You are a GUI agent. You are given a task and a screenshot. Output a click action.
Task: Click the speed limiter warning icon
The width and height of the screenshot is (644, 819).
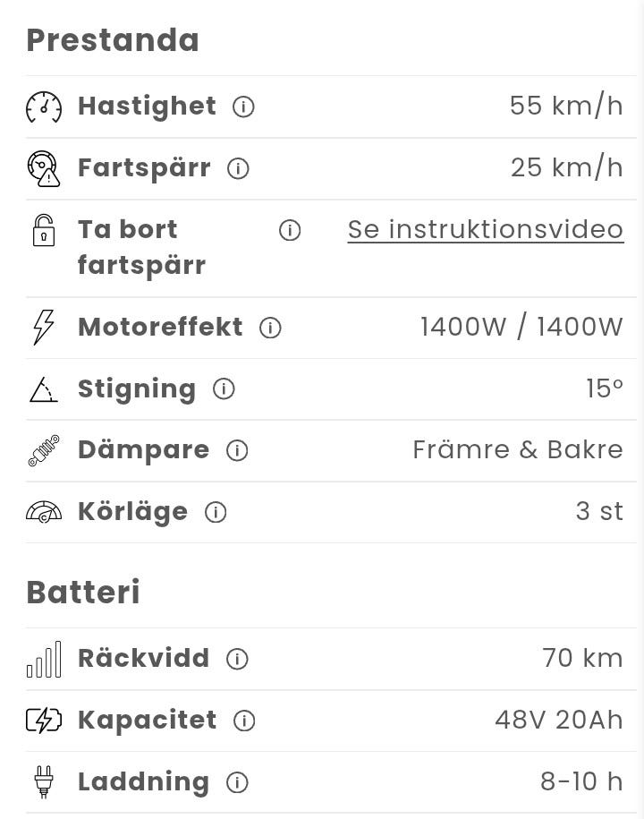pyautogui.click(x=44, y=169)
